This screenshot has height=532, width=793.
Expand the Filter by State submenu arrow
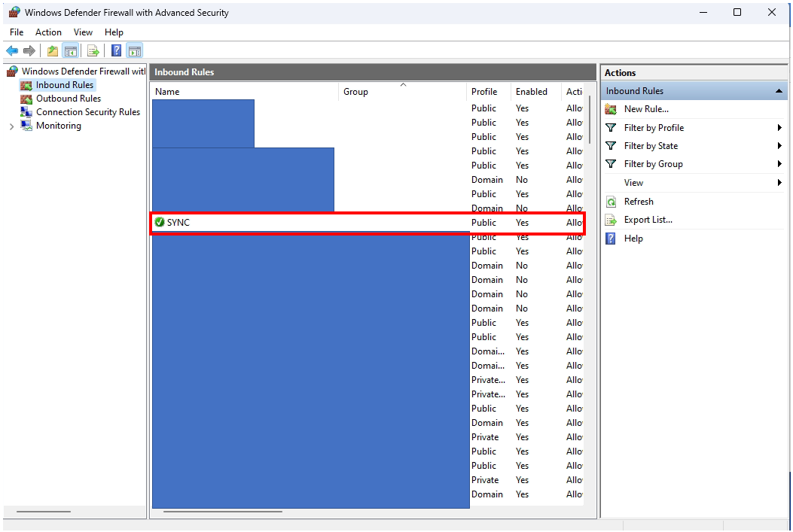pyautogui.click(x=779, y=146)
